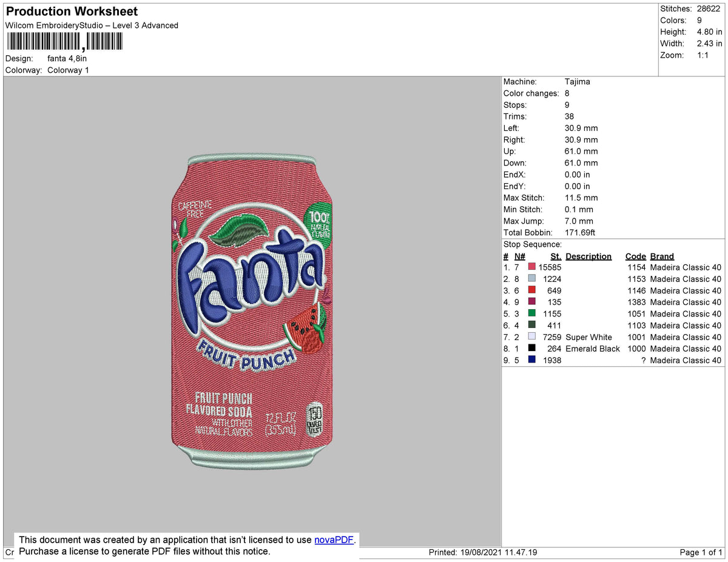Sort by the St. column header
Image resolution: width=728 pixels, height=562 pixels.
click(555, 256)
